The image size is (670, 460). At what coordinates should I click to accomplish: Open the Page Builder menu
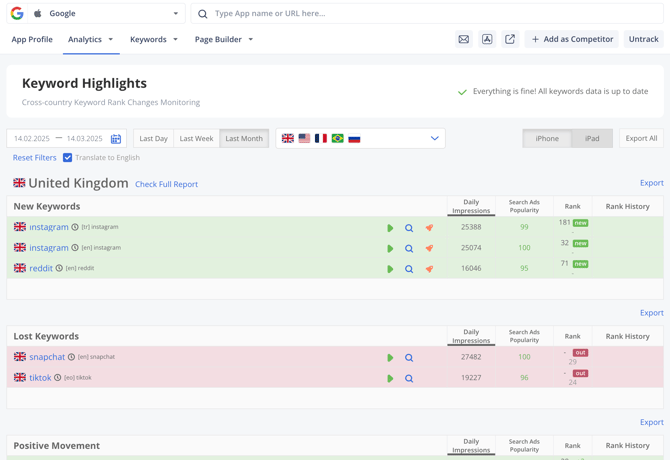(224, 39)
